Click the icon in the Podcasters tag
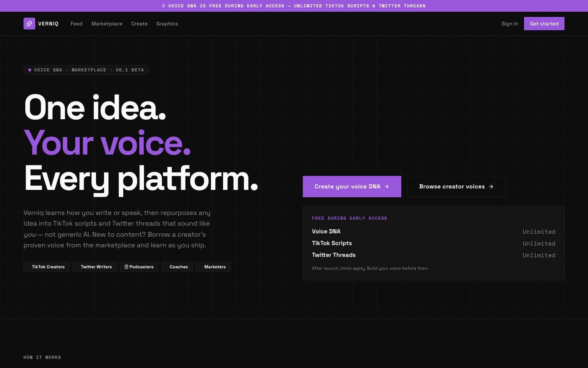Viewport: 588px width, 368px height. point(126,267)
